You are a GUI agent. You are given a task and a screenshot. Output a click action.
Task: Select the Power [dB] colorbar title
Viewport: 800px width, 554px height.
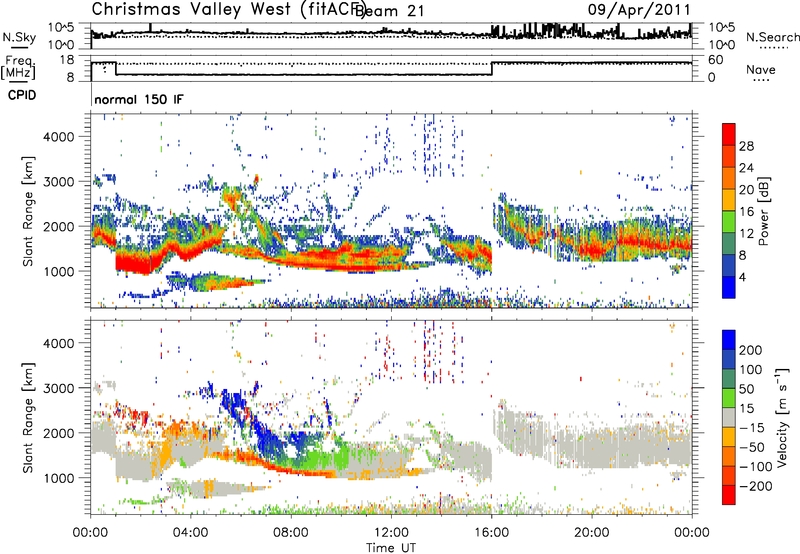coord(764,211)
